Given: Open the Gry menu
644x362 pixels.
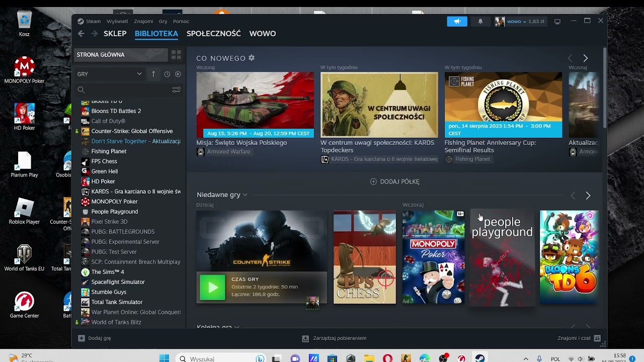Looking at the screenshot, I should click(x=163, y=21).
